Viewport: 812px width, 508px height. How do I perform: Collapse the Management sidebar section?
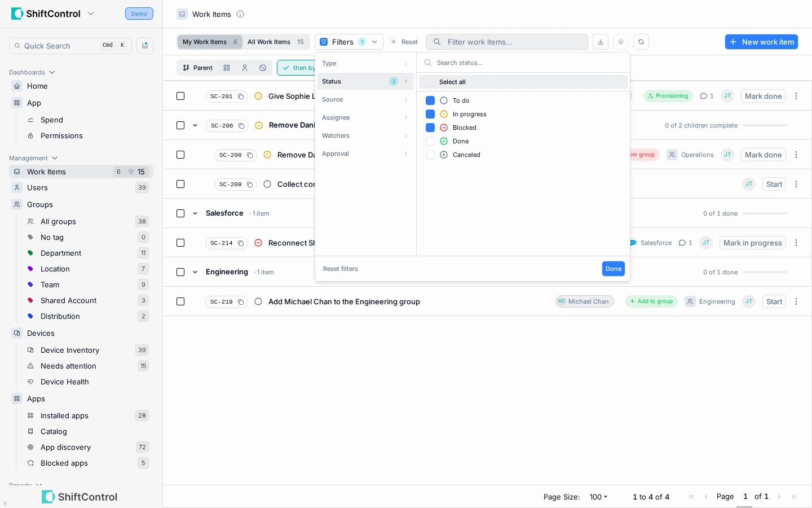(33, 158)
